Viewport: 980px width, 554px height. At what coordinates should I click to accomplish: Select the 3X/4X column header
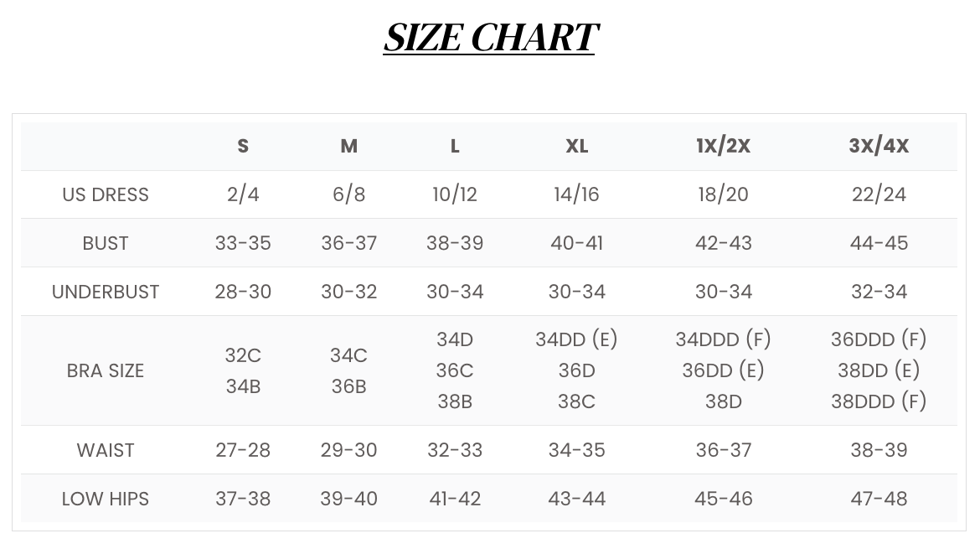pyautogui.click(x=879, y=146)
